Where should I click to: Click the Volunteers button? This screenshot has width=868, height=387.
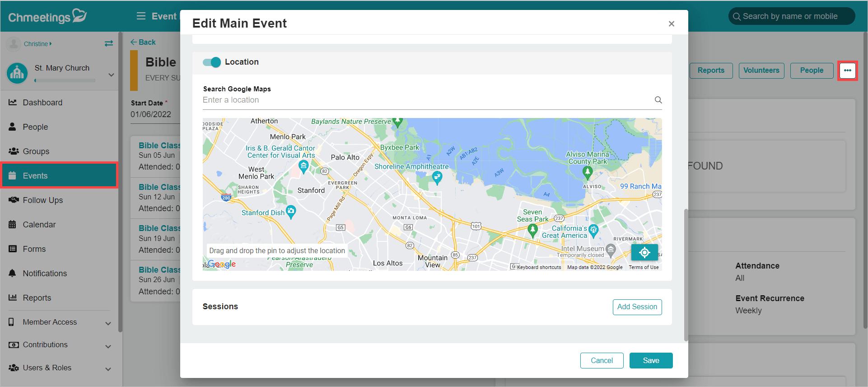point(761,71)
